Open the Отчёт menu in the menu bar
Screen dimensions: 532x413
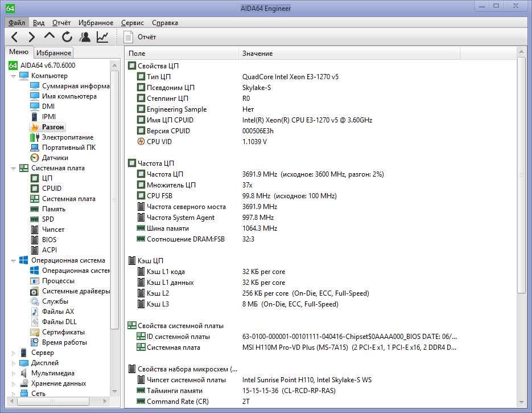[x=61, y=22]
